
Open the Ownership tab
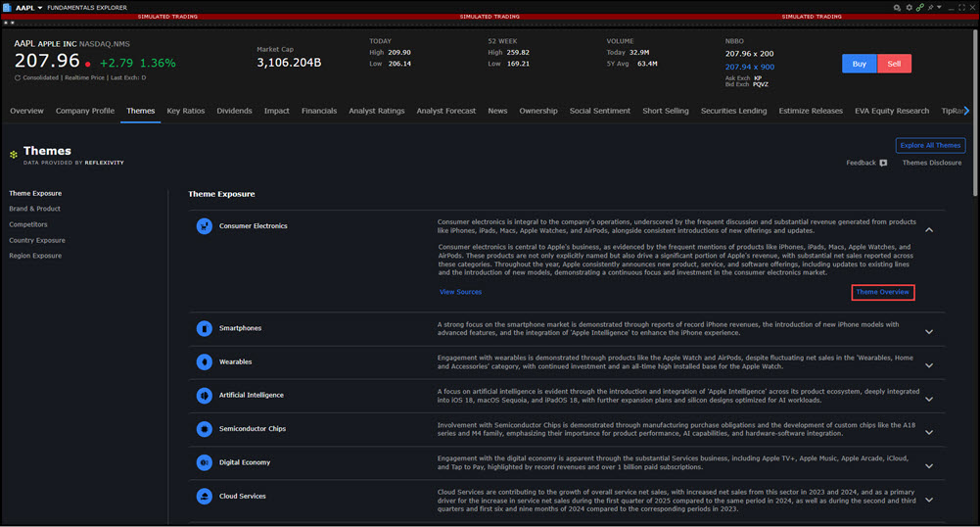(x=538, y=111)
